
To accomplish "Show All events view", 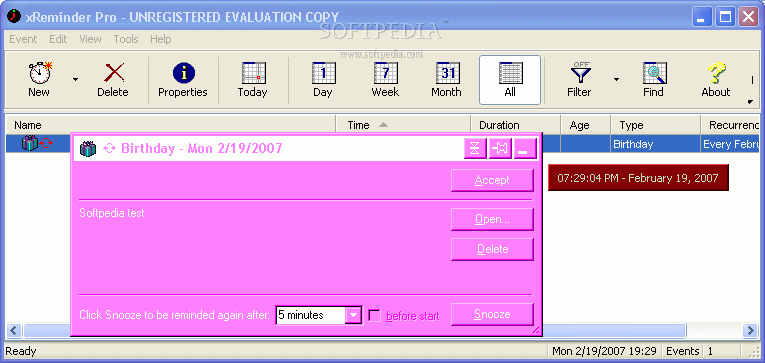I will [510, 80].
